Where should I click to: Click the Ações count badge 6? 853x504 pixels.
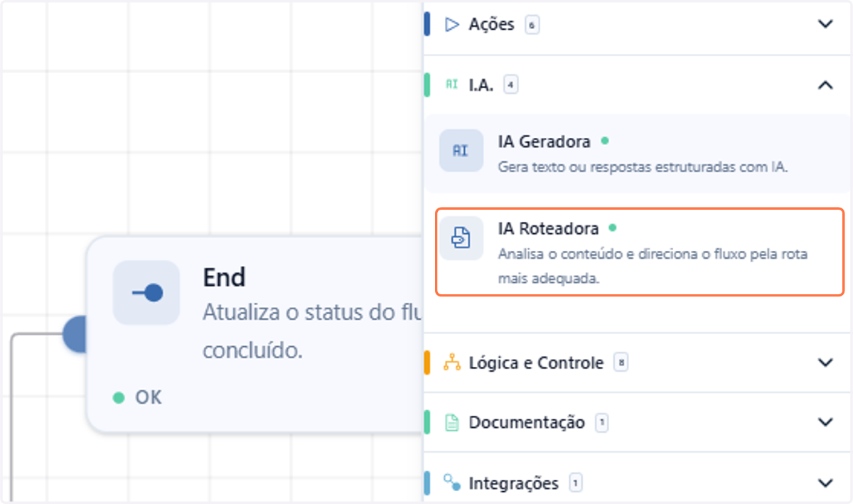click(532, 26)
